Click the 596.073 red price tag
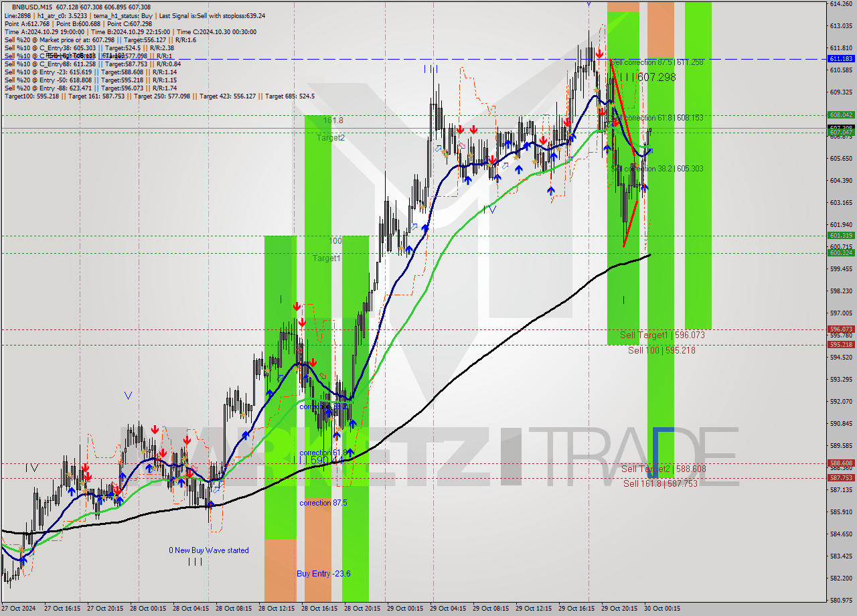857x616 pixels. (841, 329)
